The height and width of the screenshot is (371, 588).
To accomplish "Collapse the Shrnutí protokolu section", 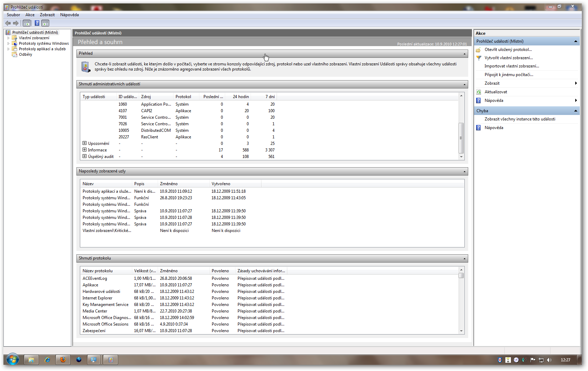I will (x=464, y=258).
